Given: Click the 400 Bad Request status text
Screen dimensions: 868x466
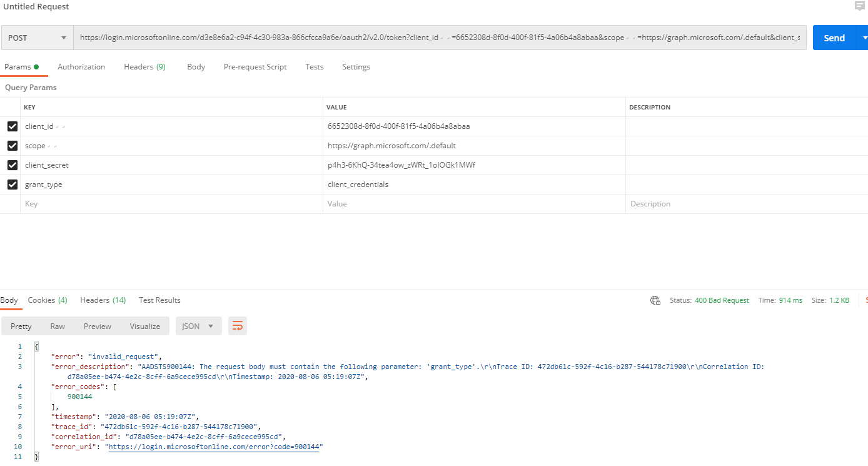Looking at the screenshot, I should click(722, 300).
